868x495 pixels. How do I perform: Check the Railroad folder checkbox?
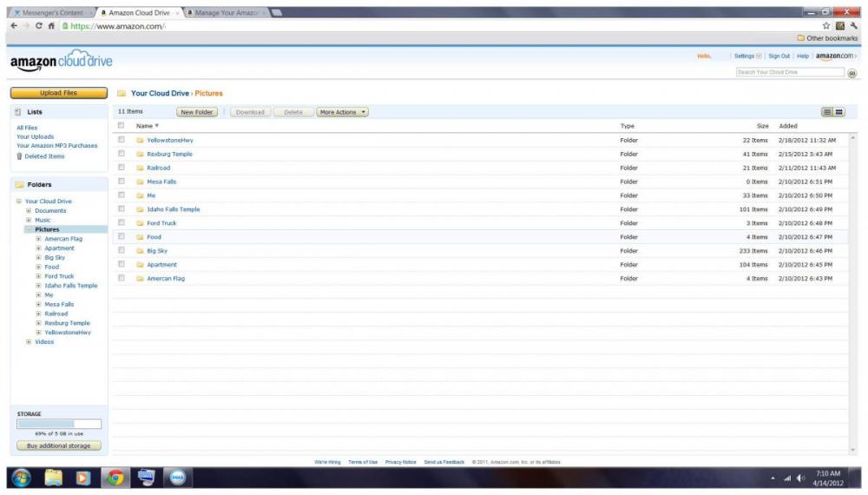[122, 168]
